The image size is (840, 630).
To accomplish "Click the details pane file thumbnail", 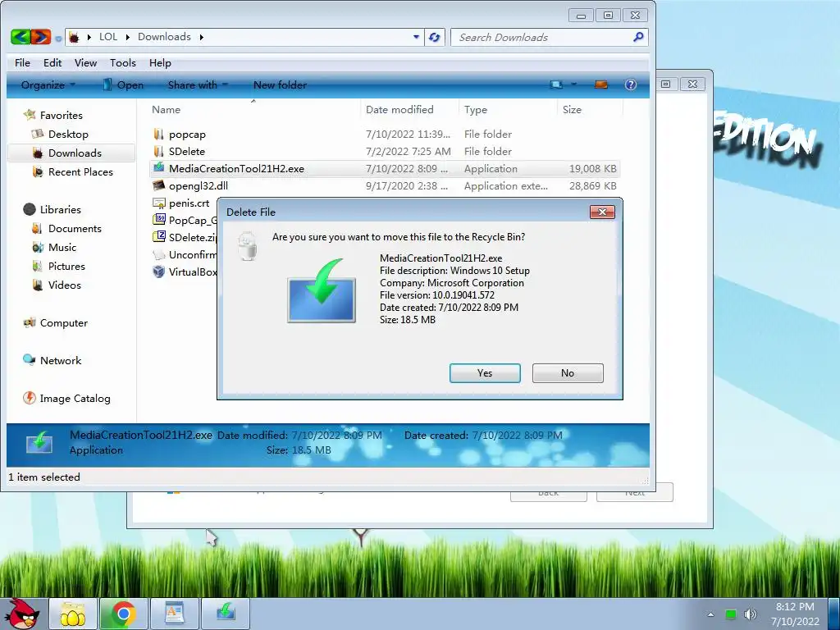I will point(39,442).
